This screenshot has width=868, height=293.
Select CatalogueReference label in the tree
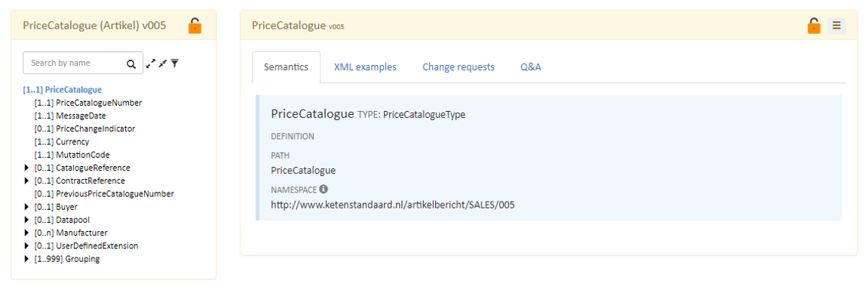pyautogui.click(x=82, y=168)
